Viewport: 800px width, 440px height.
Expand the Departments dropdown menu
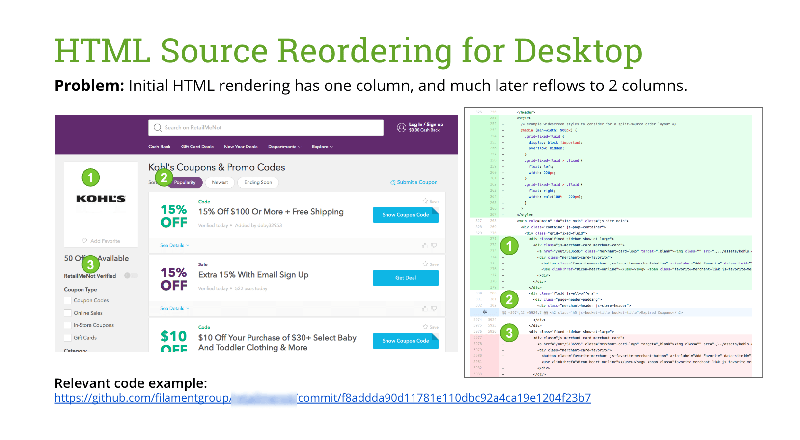[x=284, y=146]
